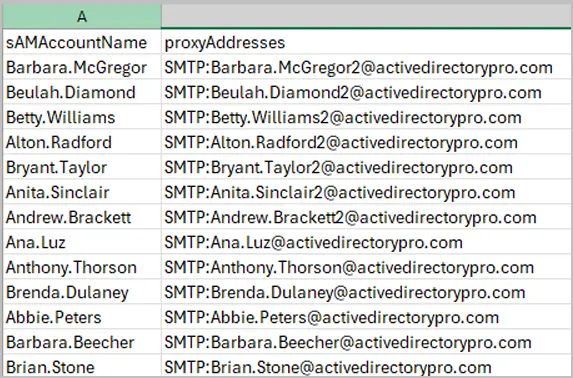Click the Brian.Stone account name cell

pos(82,365)
